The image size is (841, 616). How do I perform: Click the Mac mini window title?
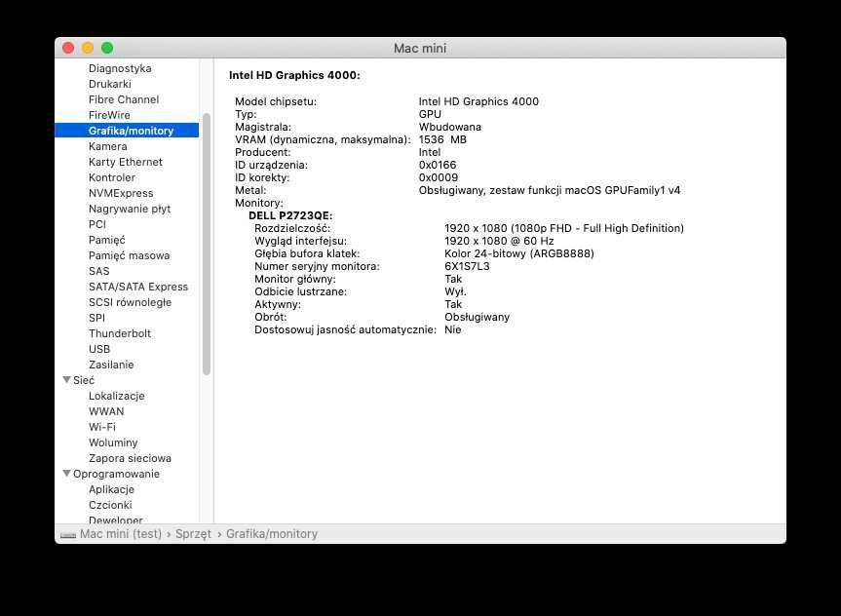(x=420, y=49)
